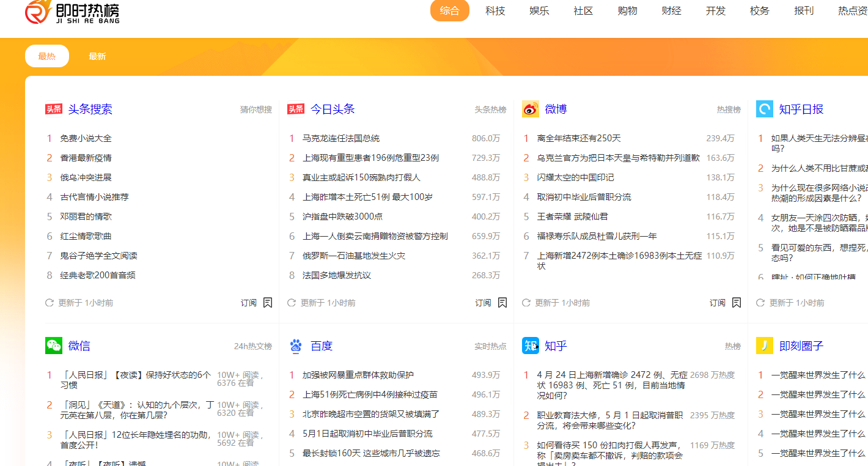
Task: Open the 知乎 blue logo icon
Action: [x=530, y=346]
